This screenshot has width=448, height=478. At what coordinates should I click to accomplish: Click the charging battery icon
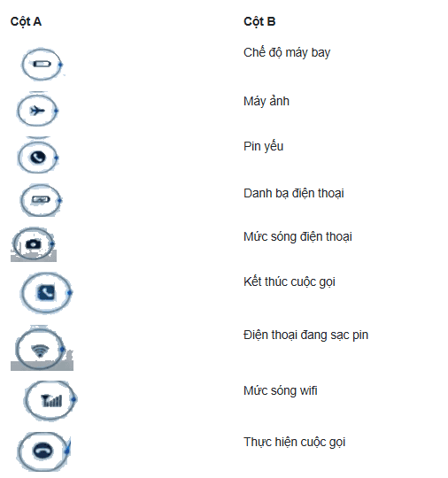pyautogui.click(x=41, y=200)
